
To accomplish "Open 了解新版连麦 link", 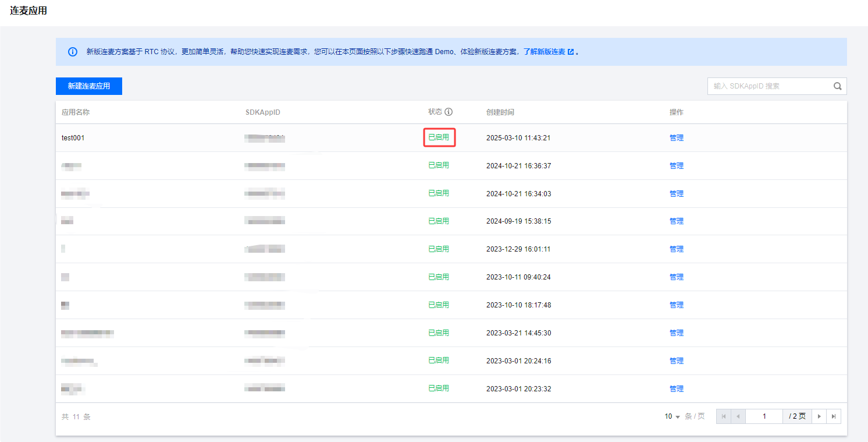I will tap(544, 52).
